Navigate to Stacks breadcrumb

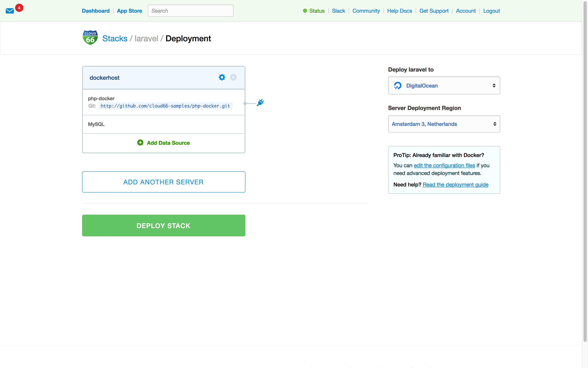click(115, 38)
